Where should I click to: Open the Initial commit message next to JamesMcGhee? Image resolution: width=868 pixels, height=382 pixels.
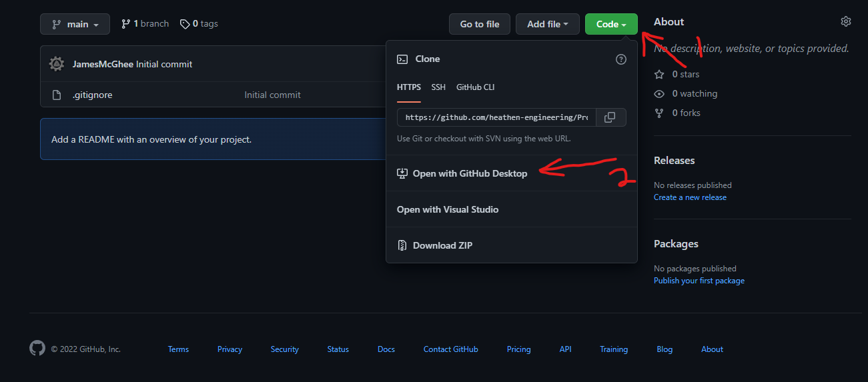click(164, 64)
